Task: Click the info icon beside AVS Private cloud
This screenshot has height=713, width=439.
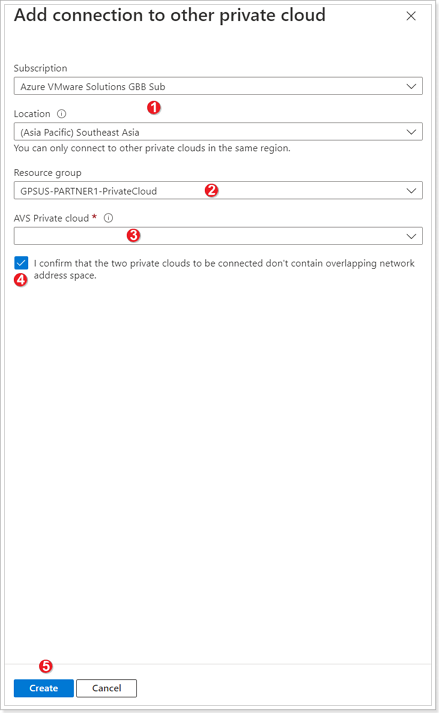Action: coord(108,218)
